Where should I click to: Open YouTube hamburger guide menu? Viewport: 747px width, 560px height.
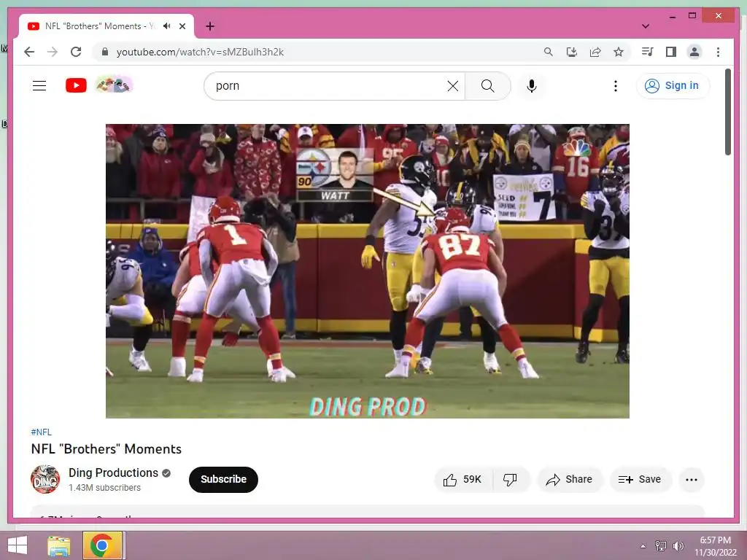click(x=39, y=86)
